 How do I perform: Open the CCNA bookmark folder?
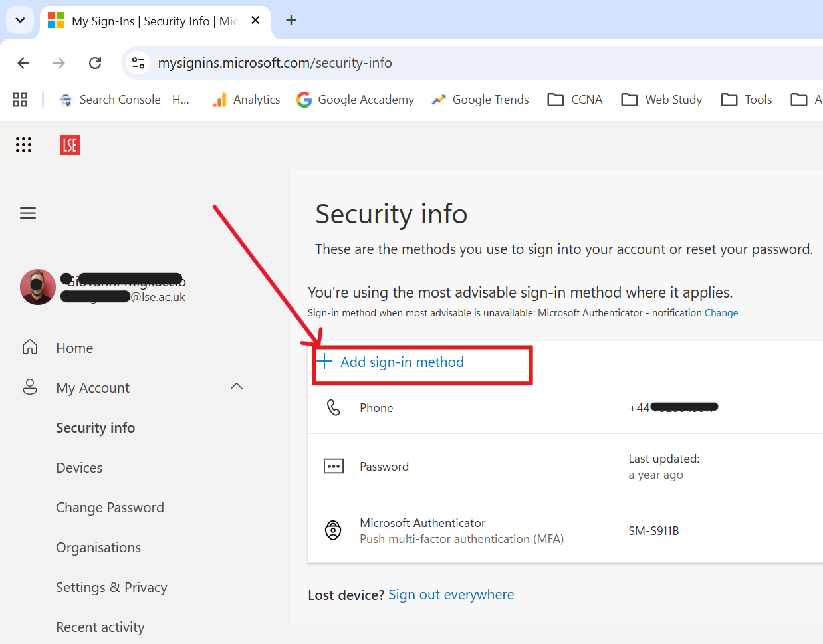tap(575, 100)
